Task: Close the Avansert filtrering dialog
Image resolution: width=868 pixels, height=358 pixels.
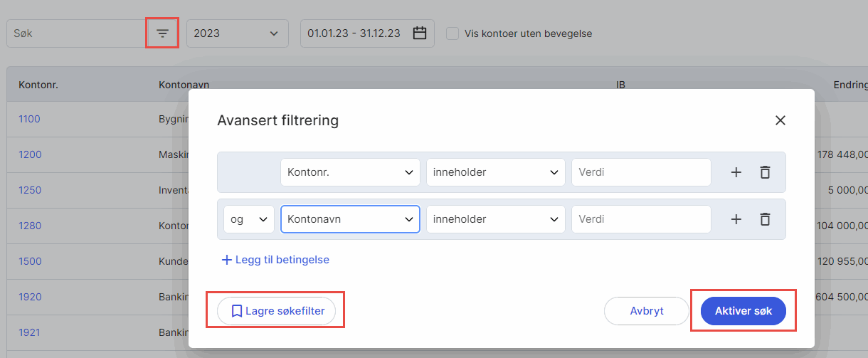Action: (780, 120)
